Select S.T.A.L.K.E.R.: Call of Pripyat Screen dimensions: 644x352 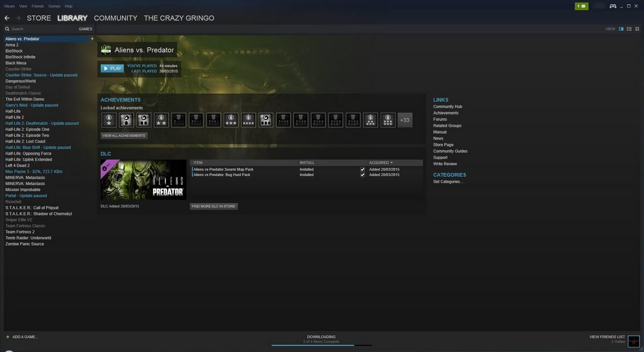point(32,208)
